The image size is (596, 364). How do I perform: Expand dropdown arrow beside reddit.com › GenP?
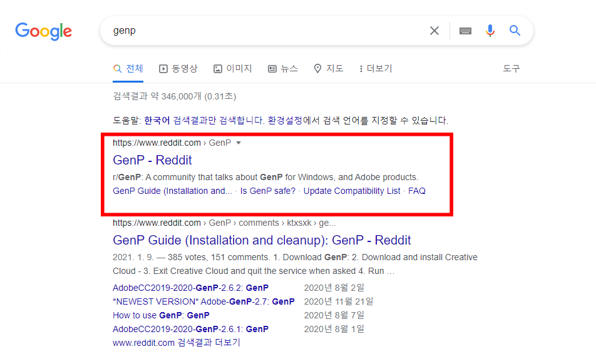239,143
